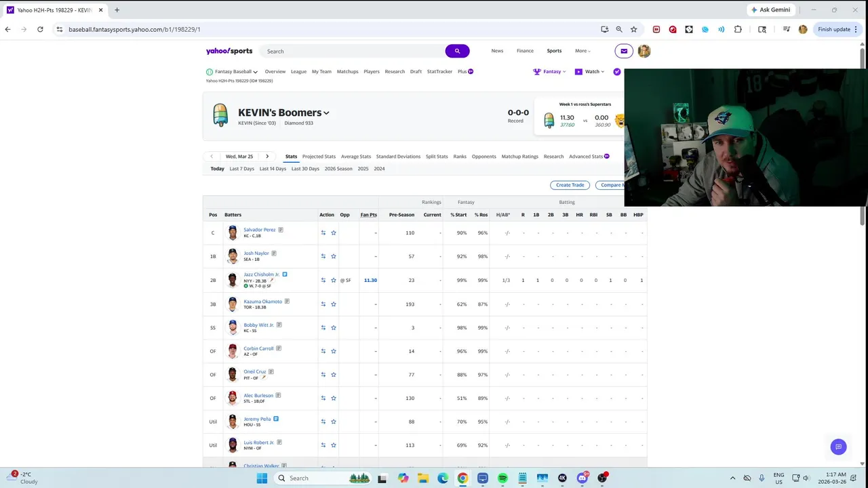Viewport: 868px width, 488px height.
Task: Go to the next day arrow
Action: click(267, 157)
